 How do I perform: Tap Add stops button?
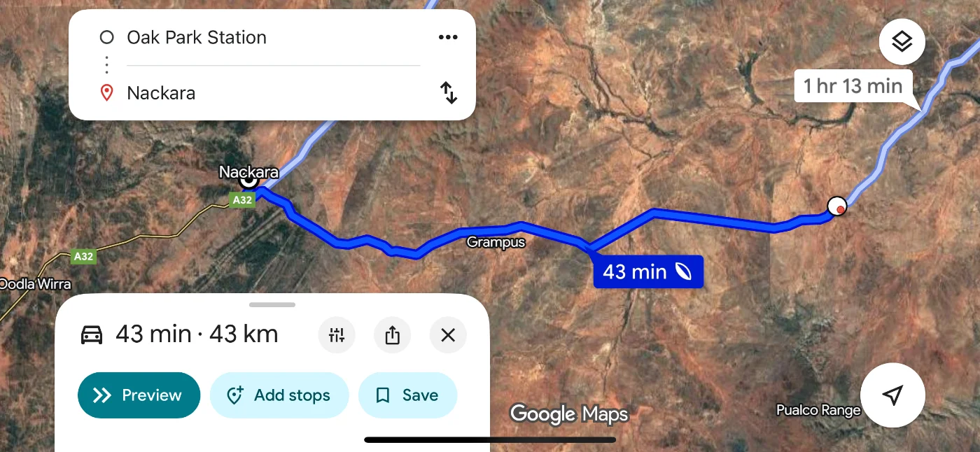point(279,395)
